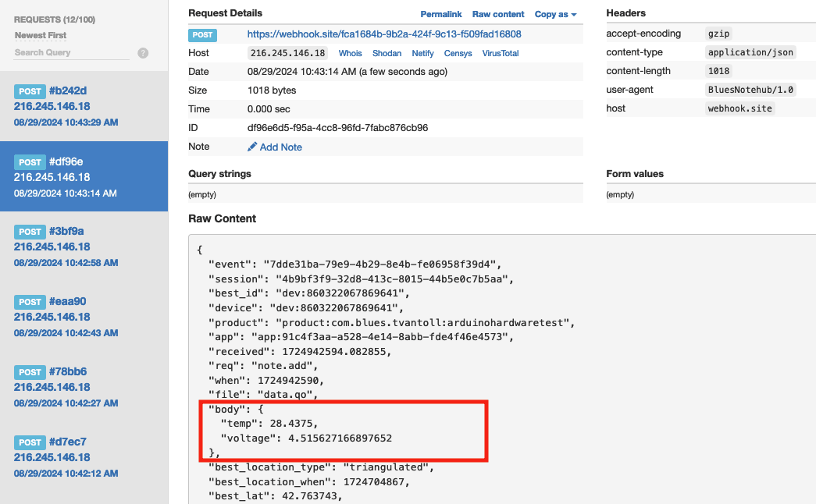Viewport: 816px width, 504px height.
Task: Open the webhook.site request URL
Action: [x=384, y=34]
